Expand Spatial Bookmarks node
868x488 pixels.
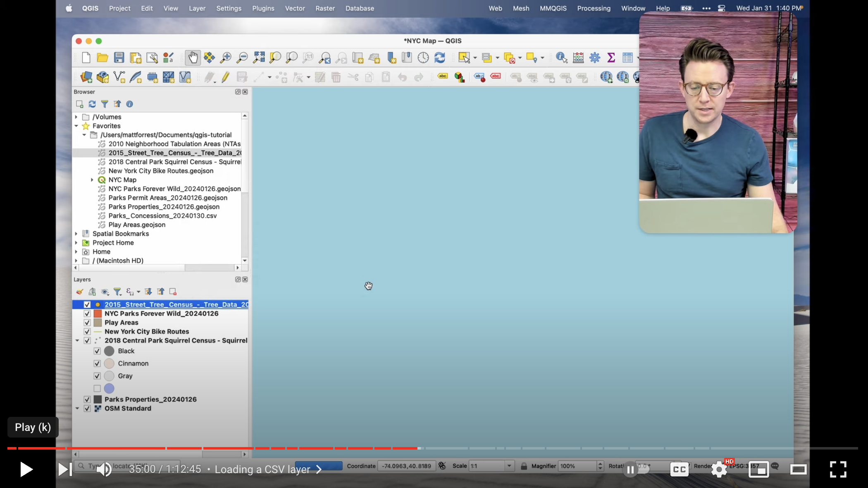click(76, 234)
